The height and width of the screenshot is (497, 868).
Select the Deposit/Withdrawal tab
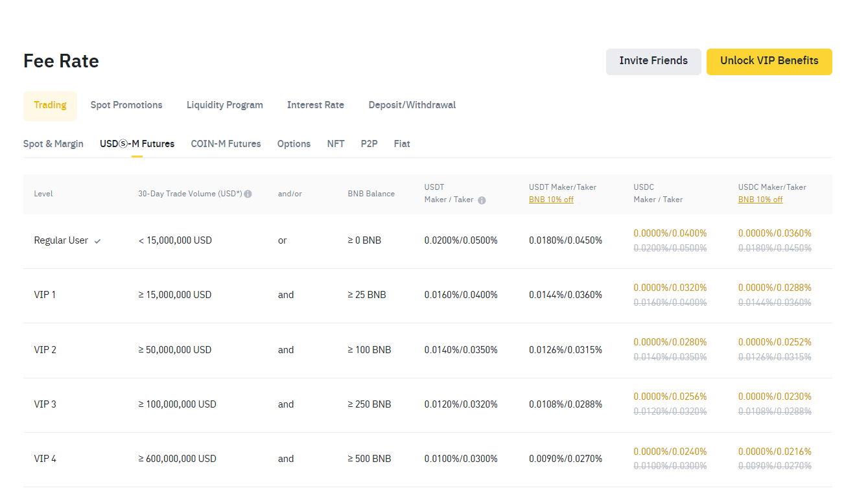[x=412, y=105]
